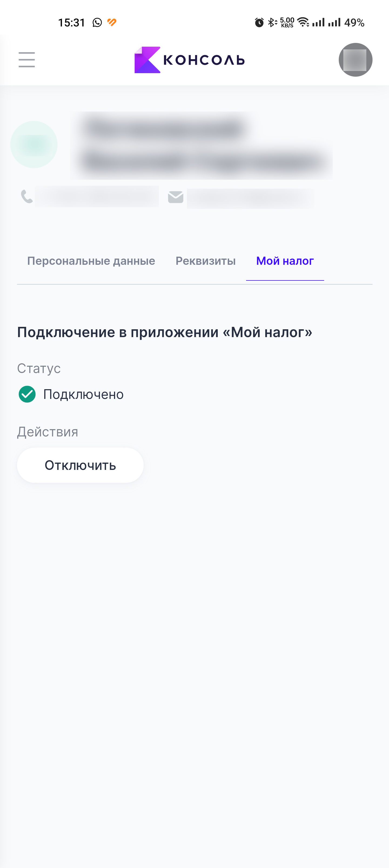The width and height of the screenshot is (389, 868).
Task: Click the green connected checkmark icon
Action: coord(27,394)
